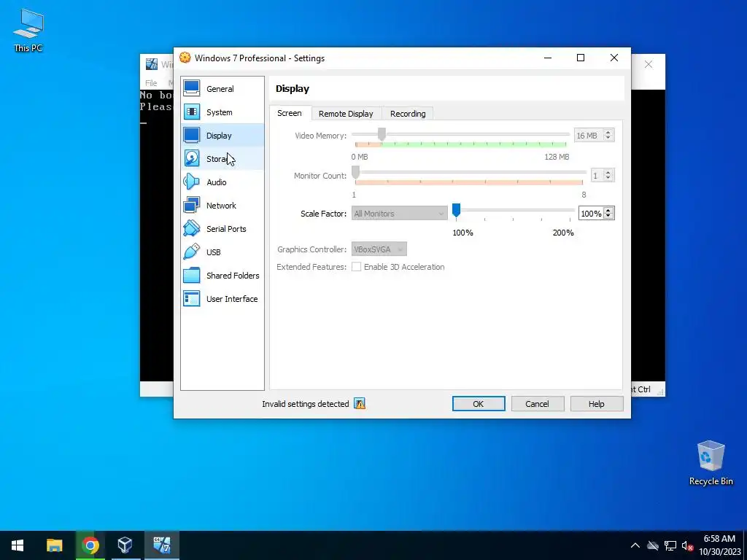Screen dimensions: 747x560
Task: Switch to the Windows 7 VM taskbar icon
Action: (161, 545)
